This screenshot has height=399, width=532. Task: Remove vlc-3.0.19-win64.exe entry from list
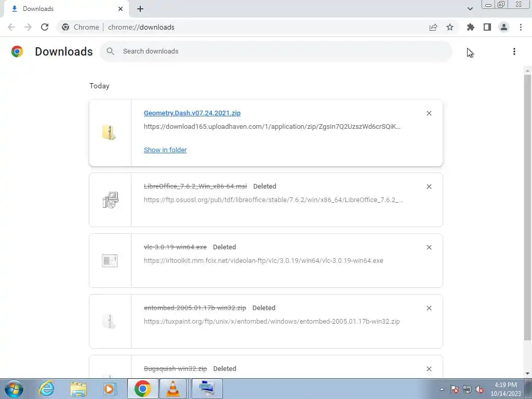click(x=429, y=247)
